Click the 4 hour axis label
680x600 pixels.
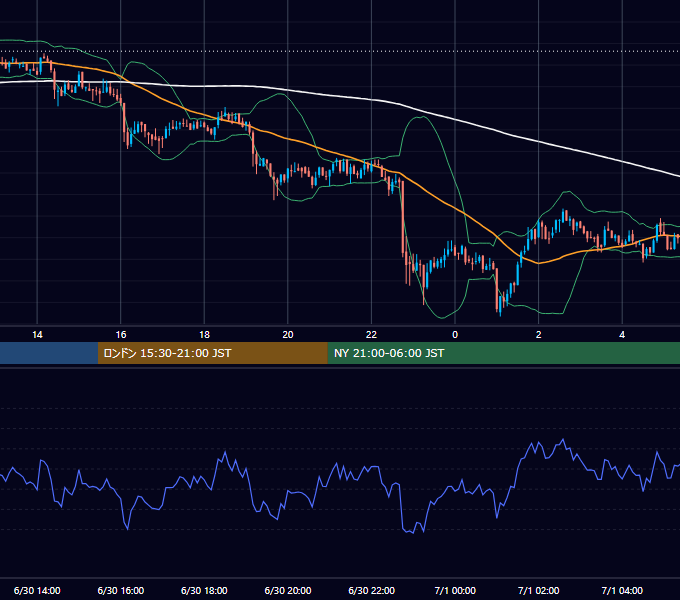[622, 335]
